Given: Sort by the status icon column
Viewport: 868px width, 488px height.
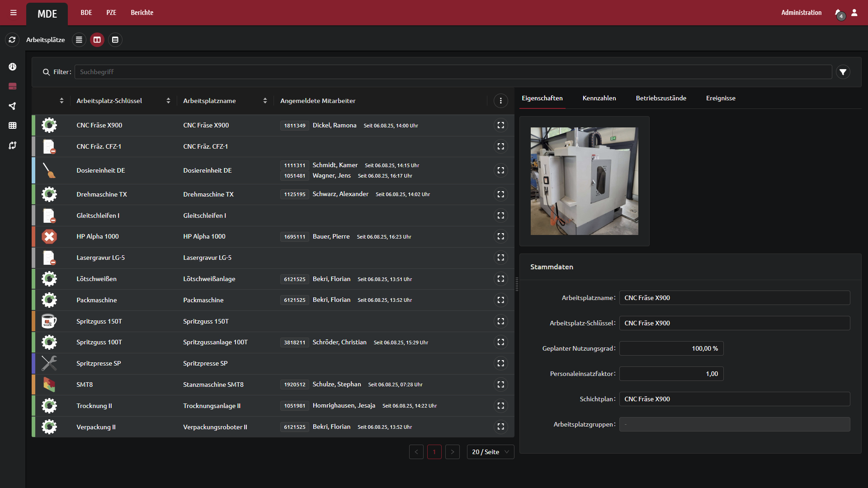Looking at the screenshot, I should [x=62, y=101].
